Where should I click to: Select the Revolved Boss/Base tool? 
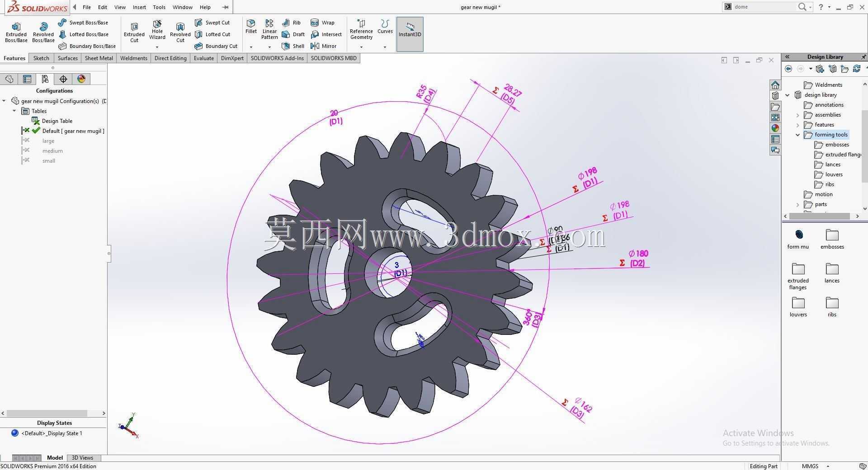tap(43, 33)
